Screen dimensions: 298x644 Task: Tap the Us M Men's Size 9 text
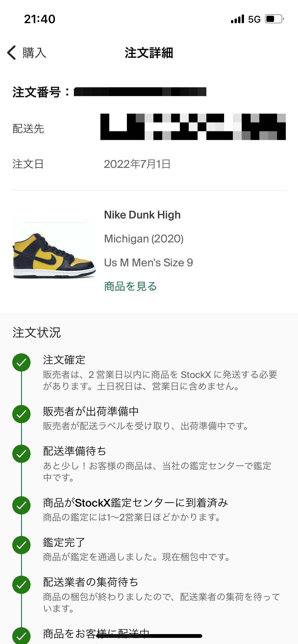click(149, 262)
